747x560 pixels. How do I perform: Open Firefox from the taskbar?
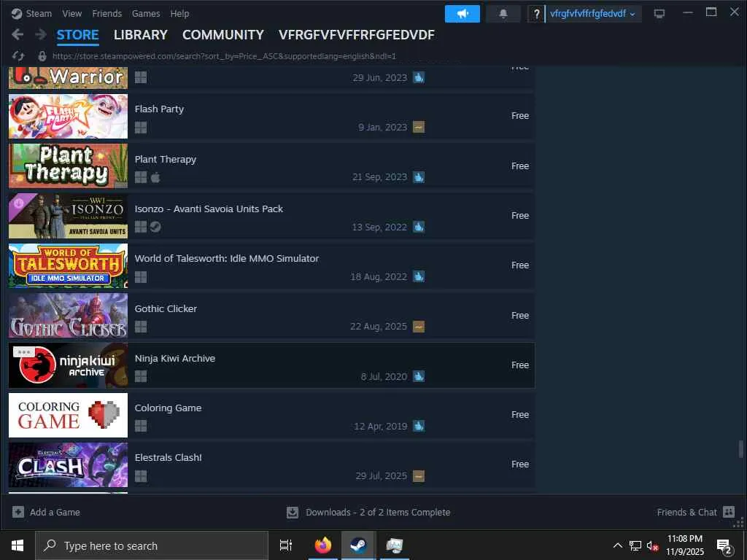coord(323,545)
